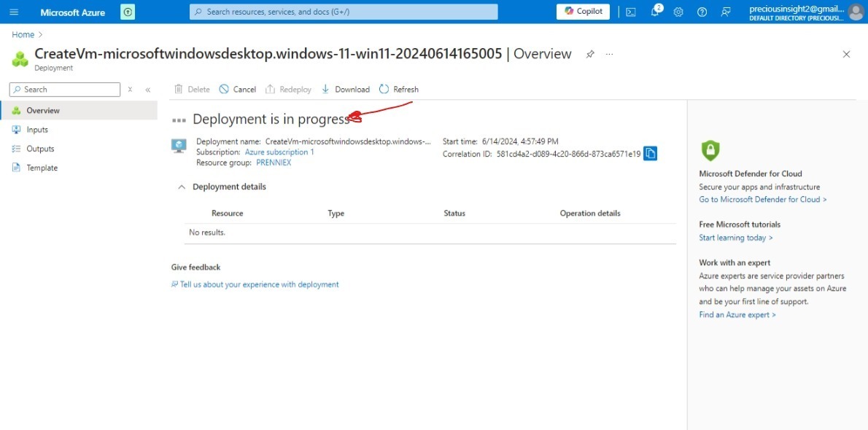Click the green preview upgrade icon
Image resolution: width=868 pixels, height=430 pixels.
point(128,12)
